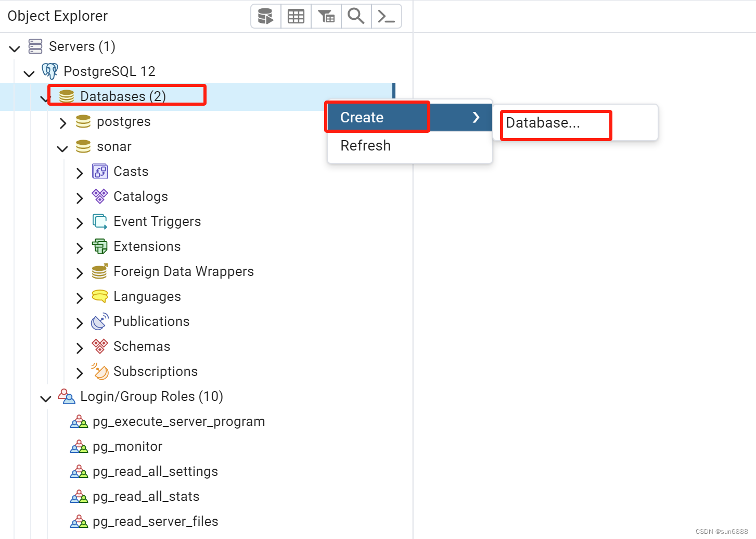
Task: Select the Foreign Data Wrappers label
Action: click(x=184, y=271)
